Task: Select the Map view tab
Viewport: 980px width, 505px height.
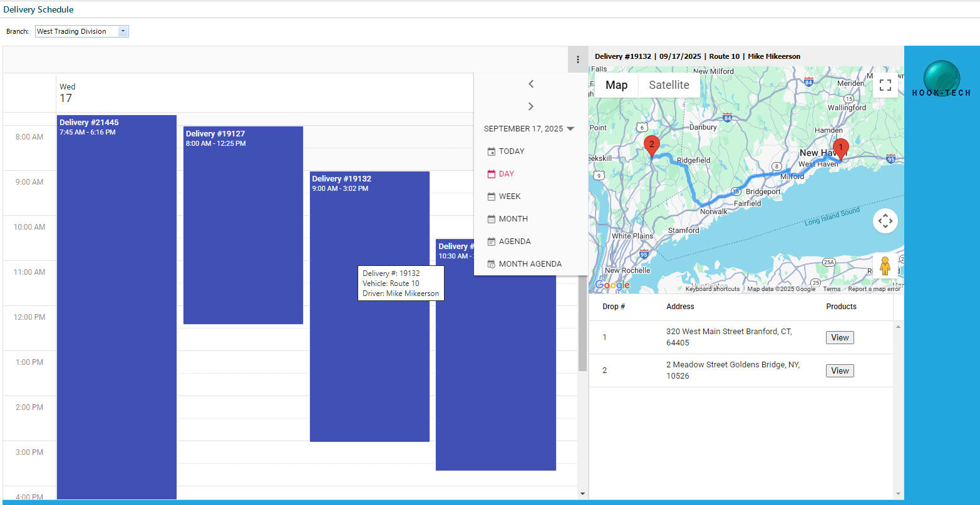Action: pos(616,85)
